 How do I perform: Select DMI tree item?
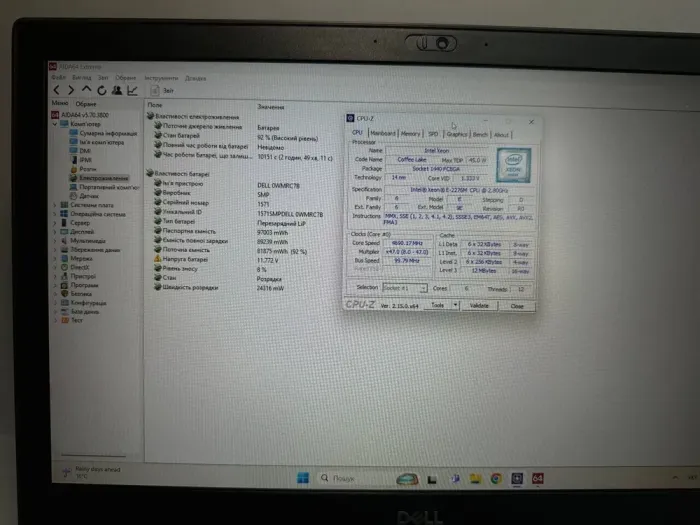[x=80, y=151]
